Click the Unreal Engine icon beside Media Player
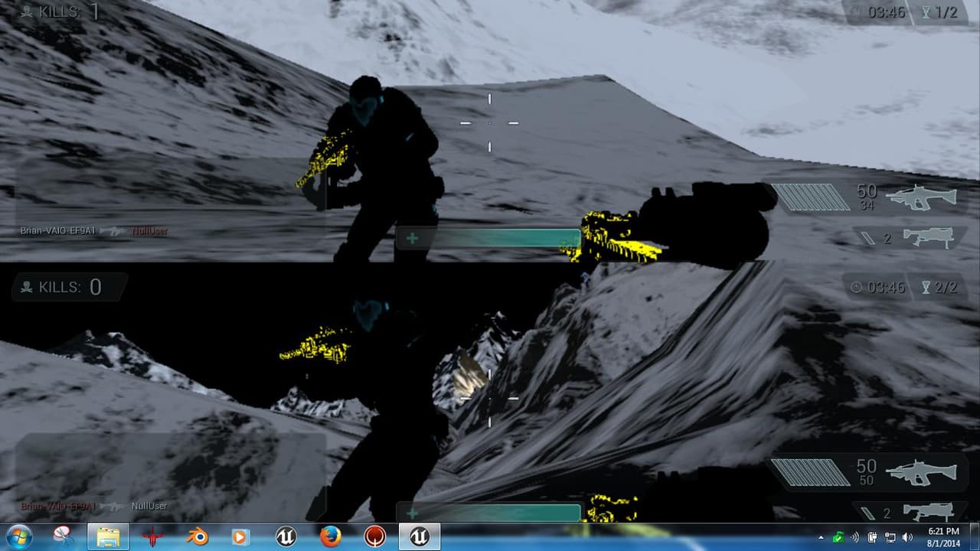The image size is (980, 551). (x=286, y=536)
